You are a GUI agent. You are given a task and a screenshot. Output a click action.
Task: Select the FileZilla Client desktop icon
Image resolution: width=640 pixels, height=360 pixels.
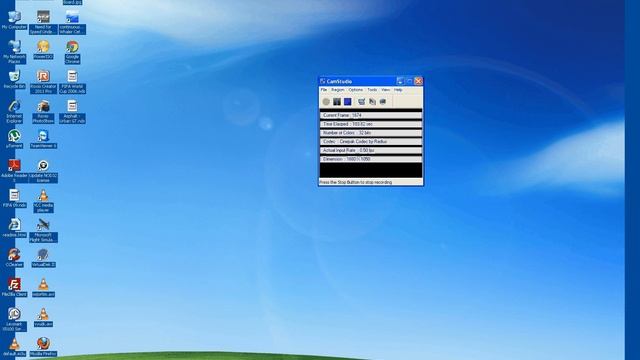pos(14,288)
